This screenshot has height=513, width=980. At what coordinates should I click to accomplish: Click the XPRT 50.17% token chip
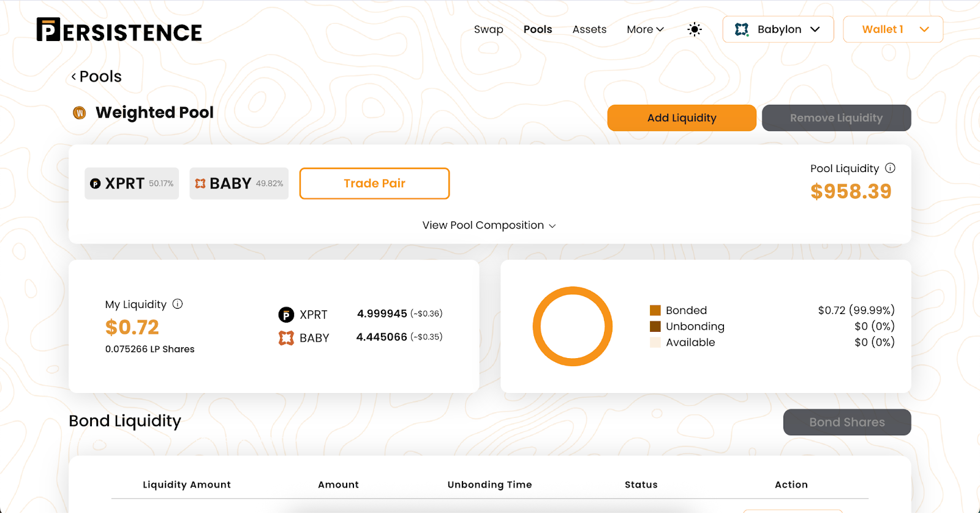pyautogui.click(x=132, y=184)
